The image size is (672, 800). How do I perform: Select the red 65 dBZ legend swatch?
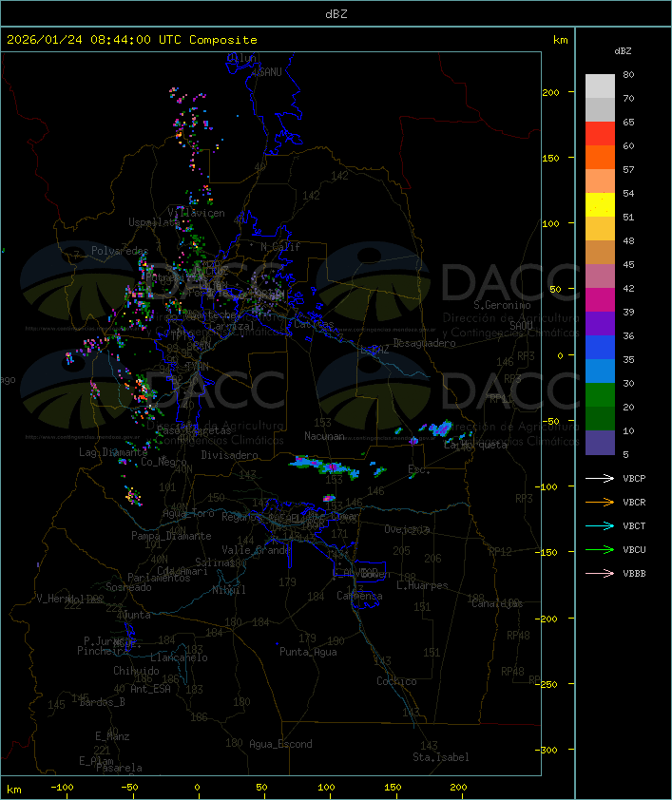point(600,134)
